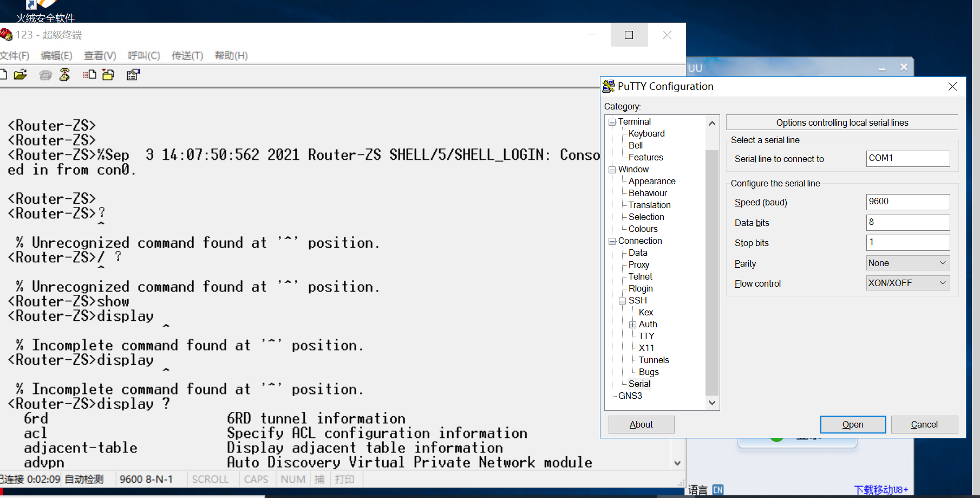Click the category tree scrollbar up arrow
The image size is (980, 498).
(x=713, y=124)
